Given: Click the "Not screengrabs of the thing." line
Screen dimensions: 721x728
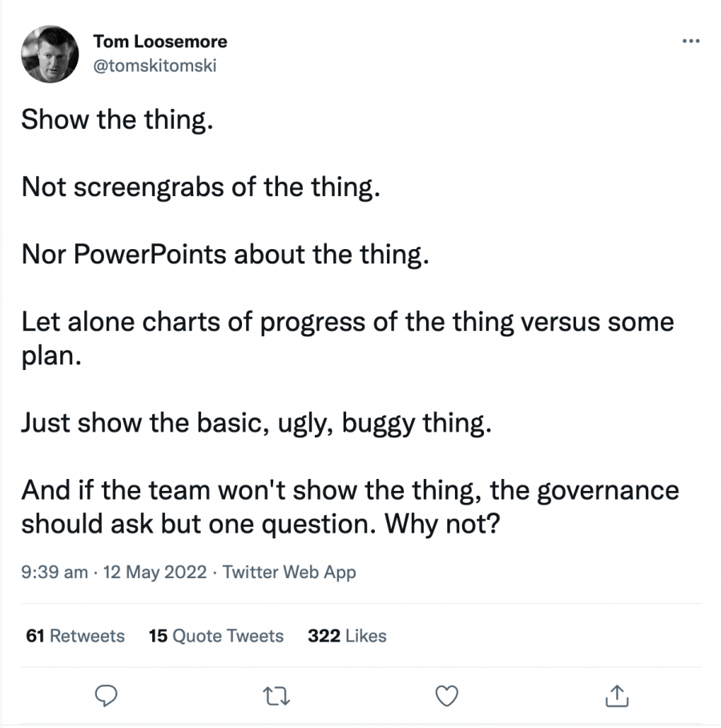Looking at the screenshot, I should (199, 187).
